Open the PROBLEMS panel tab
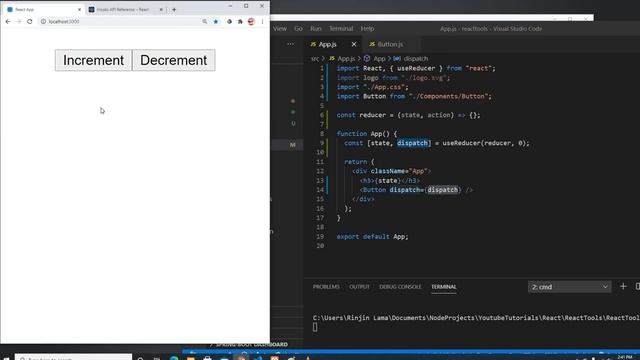Image resolution: width=640 pixels, height=360 pixels. (x=326, y=287)
